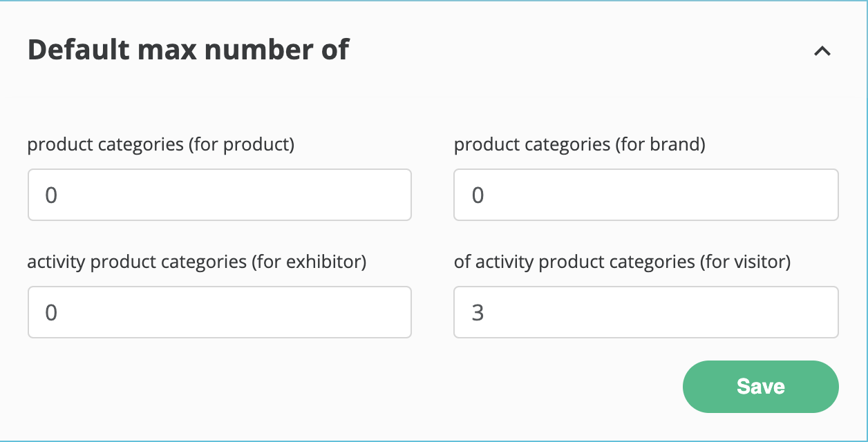This screenshot has width=868, height=442.
Task: Save the default max number settings
Action: (760, 386)
